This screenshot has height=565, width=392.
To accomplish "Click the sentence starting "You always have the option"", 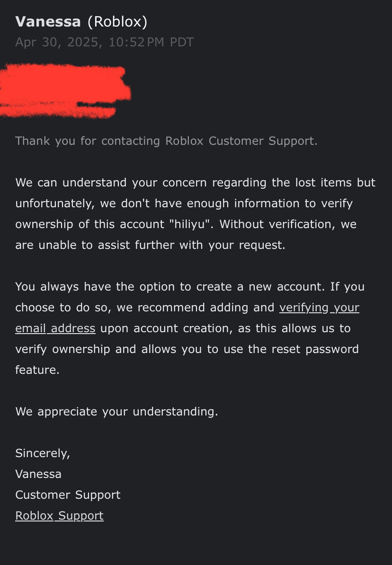I will (x=190, y=287).
